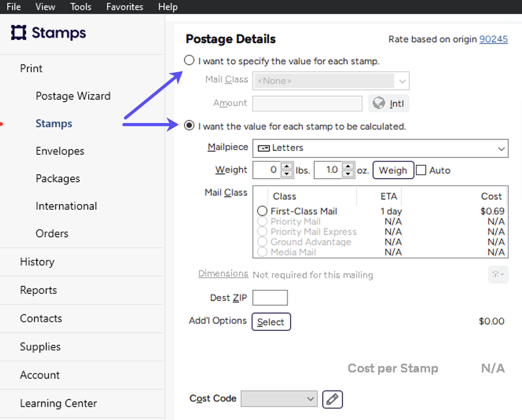Image resolution: width=522 pixels, height=420 pixels.
Task: Decrease the ounces weight stepper
Action: coord(348,174)
